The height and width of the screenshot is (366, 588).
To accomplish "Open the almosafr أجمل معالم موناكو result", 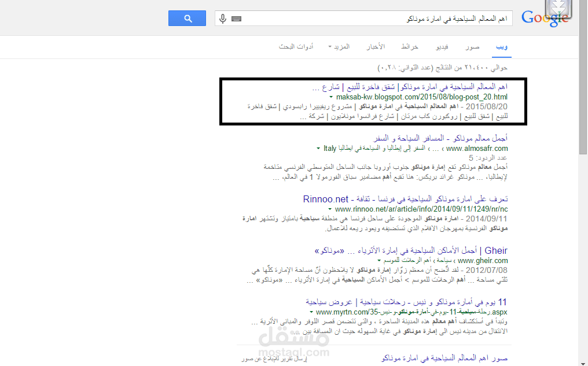I will (x=440, y=138).
